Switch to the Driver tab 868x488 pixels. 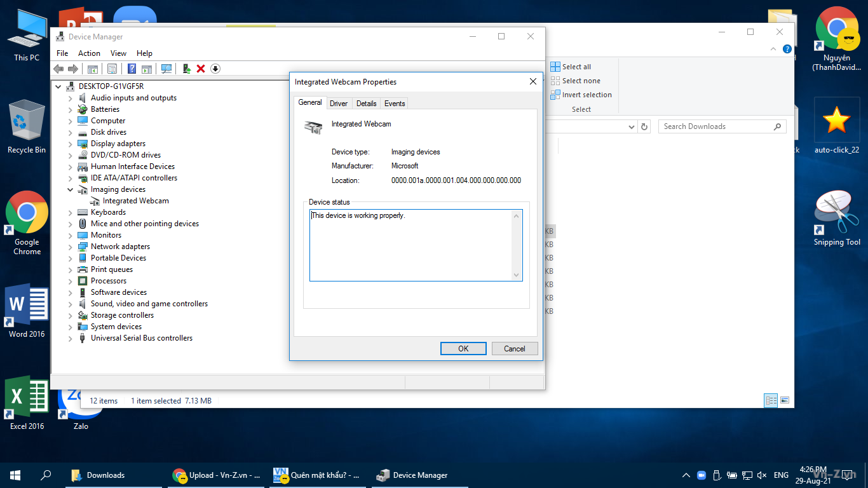click(339, 104)
